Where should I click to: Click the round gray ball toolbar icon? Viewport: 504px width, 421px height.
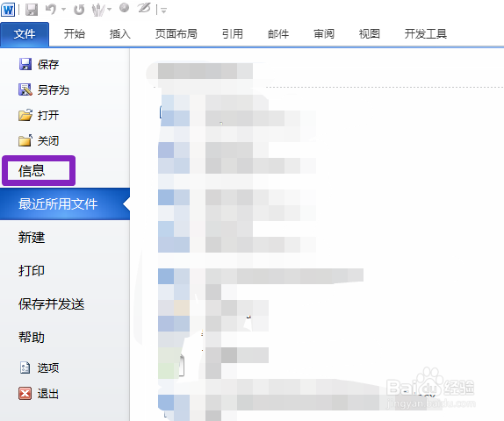pyautogui.click(x=124, y=8)
